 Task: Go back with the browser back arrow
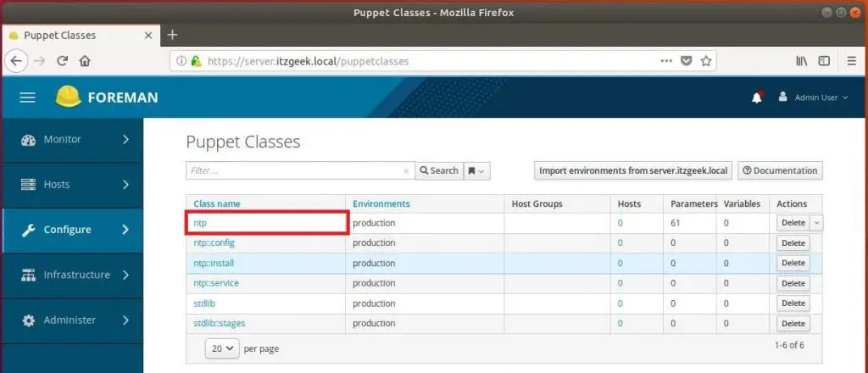17,61
